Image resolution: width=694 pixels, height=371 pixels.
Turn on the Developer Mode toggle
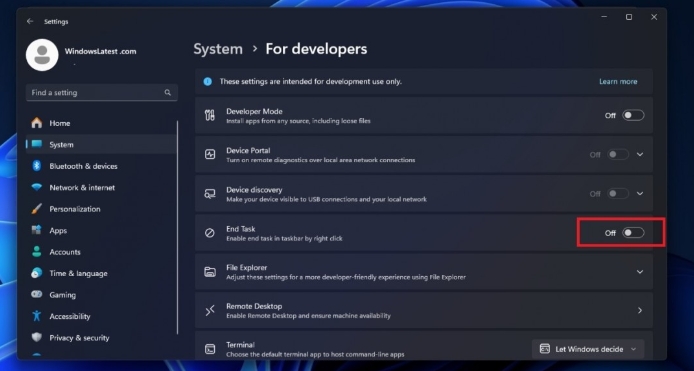(633, 116)
